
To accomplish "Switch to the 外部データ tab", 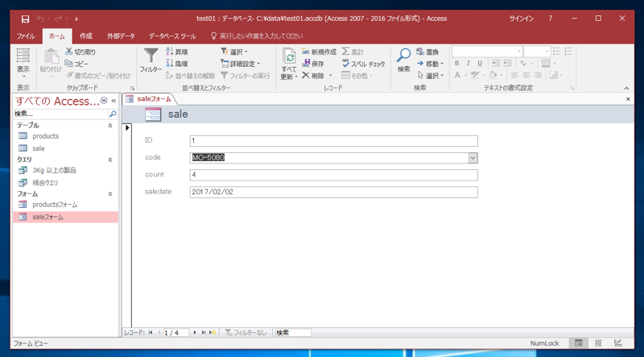I will (121, 36).
